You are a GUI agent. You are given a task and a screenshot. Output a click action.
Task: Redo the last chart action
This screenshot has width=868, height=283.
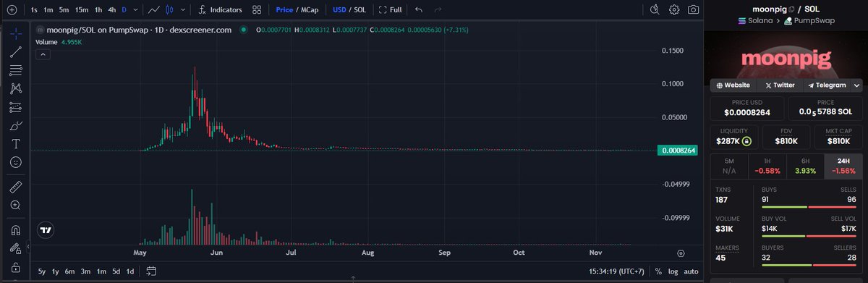[438, 10]
